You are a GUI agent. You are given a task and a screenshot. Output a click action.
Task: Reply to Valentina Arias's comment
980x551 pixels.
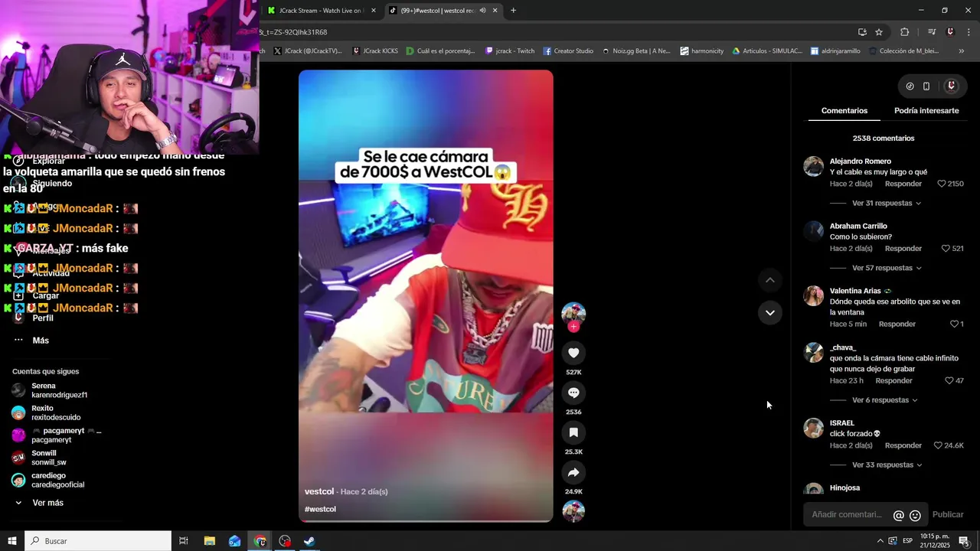tap(897, 324)
